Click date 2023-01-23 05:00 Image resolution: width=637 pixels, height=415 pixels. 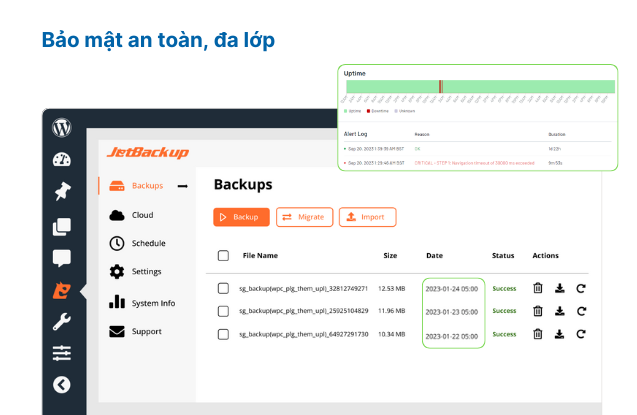452,312
